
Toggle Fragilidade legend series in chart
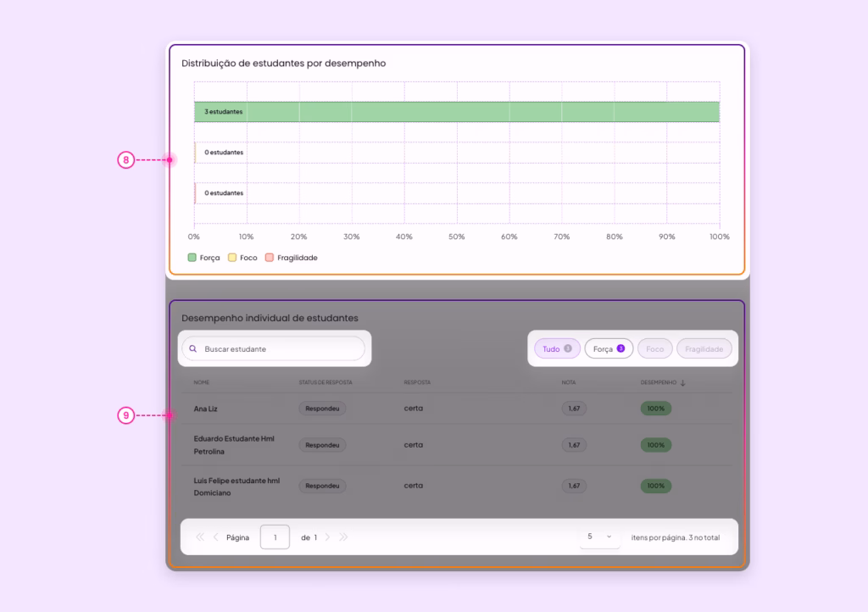pos(292,258)
